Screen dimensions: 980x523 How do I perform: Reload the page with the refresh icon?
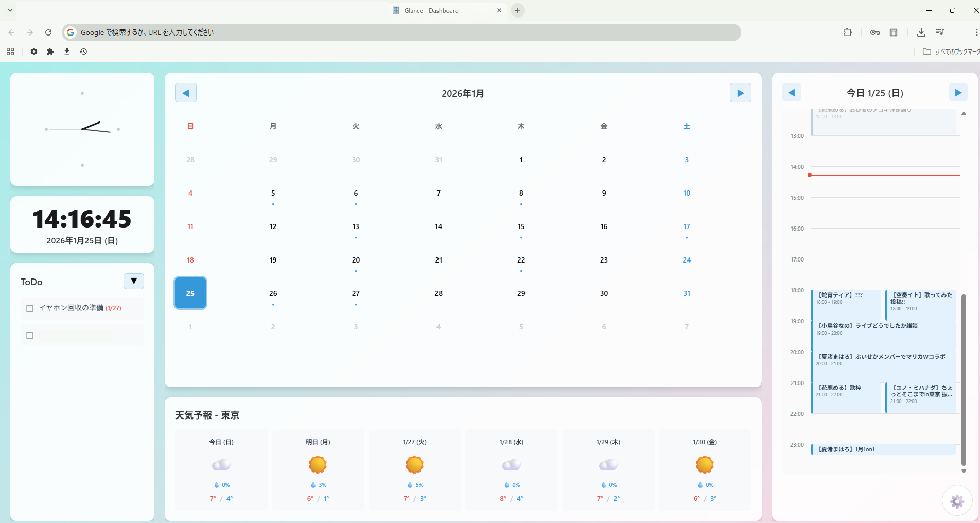pyautogui.click(x=48, y=32)
